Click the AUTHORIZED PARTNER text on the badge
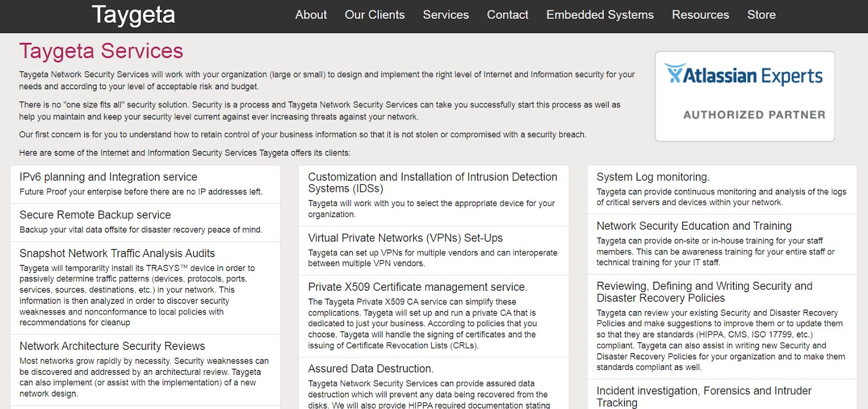 754,115
